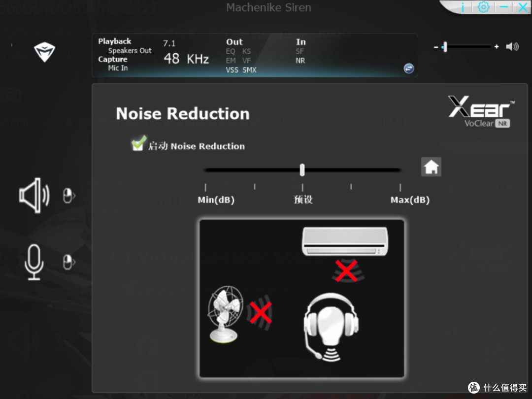This screenshot has width=532, height=399.
Task: Expand the microphone mouse-menu arrow
Action: [x=69, y=262]
